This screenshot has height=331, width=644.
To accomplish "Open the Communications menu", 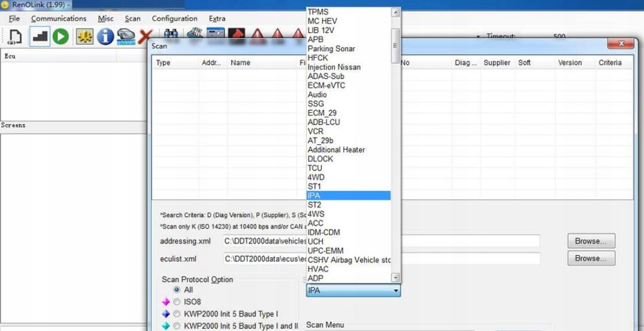I will [x=58, y=18].
